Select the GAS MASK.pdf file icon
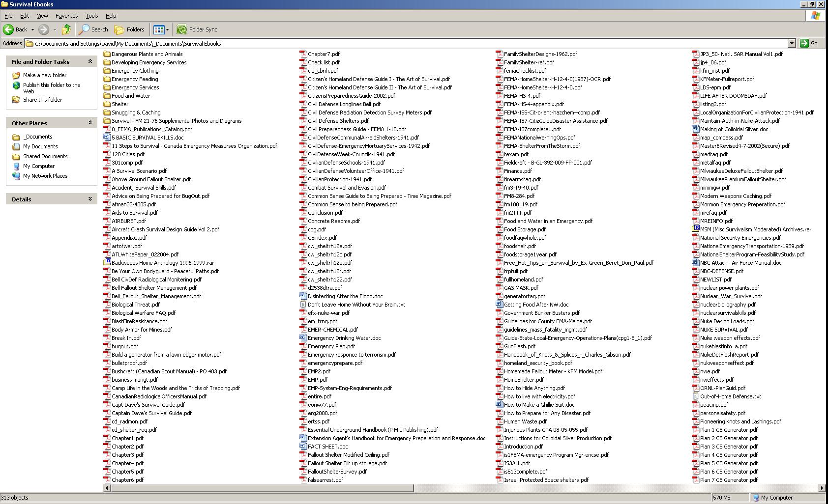This screenshot has width=828, height=504. pyautogui.click(x=500, y=288)
